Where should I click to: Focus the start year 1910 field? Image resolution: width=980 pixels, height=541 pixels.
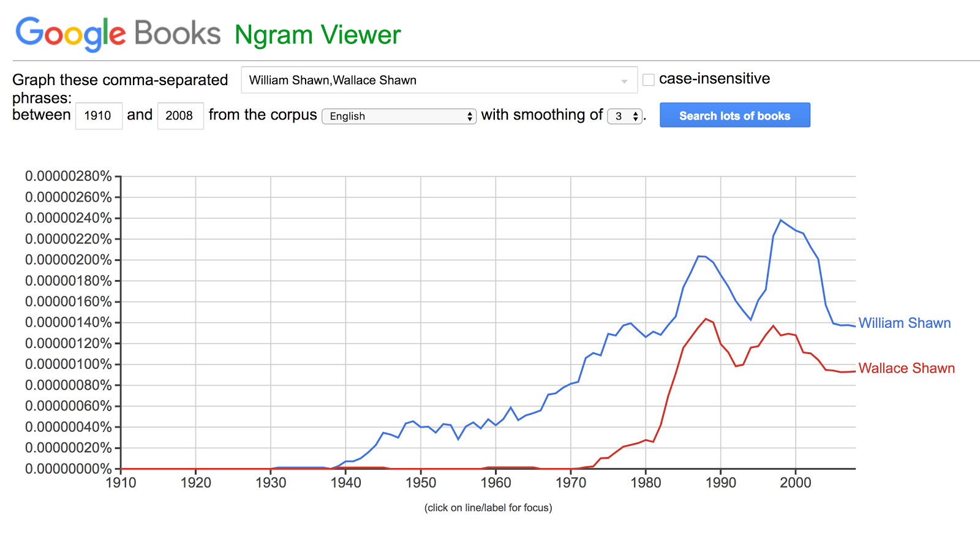pyautogui.click(x=98, y=116)
